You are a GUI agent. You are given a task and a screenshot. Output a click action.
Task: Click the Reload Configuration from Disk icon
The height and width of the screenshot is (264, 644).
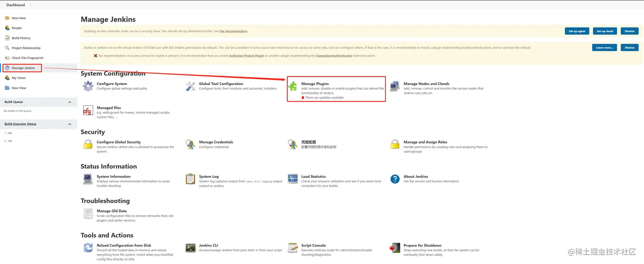88,248
